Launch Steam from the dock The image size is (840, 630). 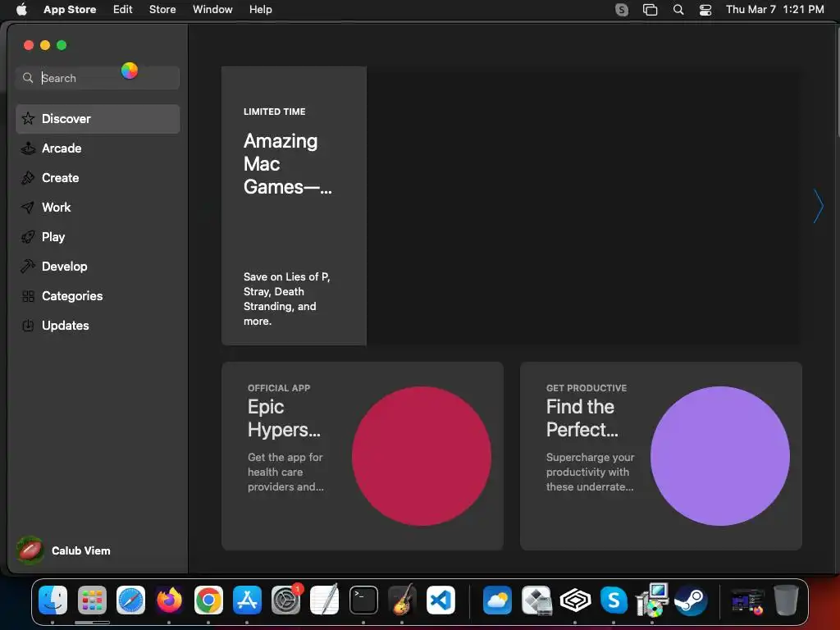[x=691, y=600]
